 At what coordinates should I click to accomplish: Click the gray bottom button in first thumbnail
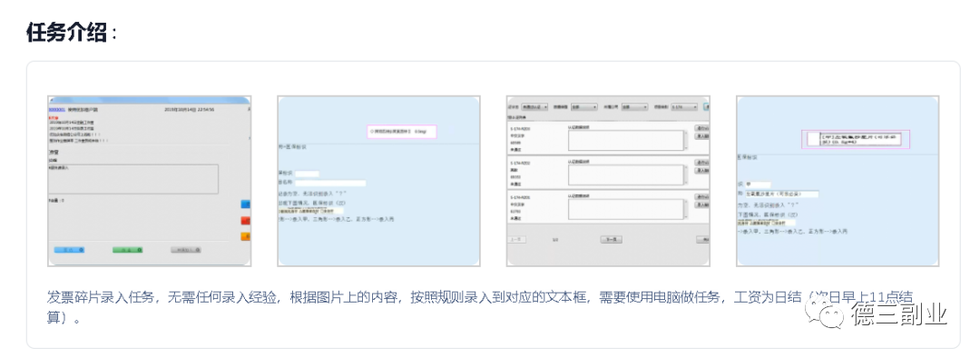coord(186,250)
